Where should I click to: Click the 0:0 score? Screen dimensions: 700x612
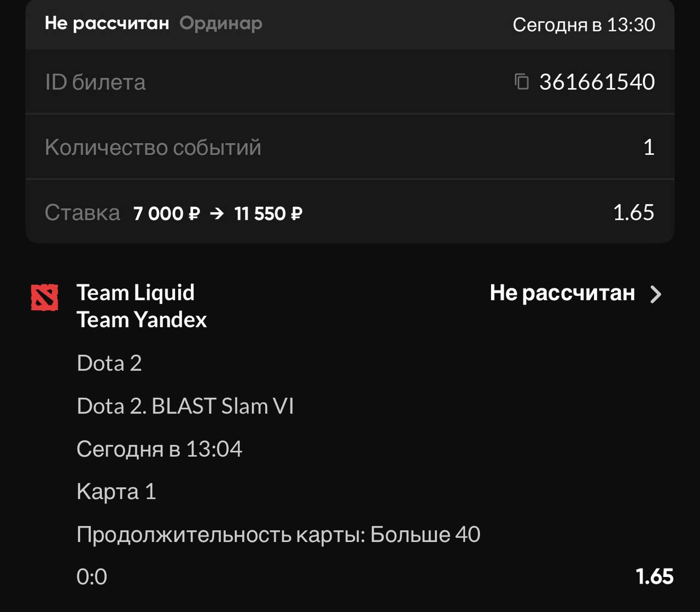coord(92,576)
